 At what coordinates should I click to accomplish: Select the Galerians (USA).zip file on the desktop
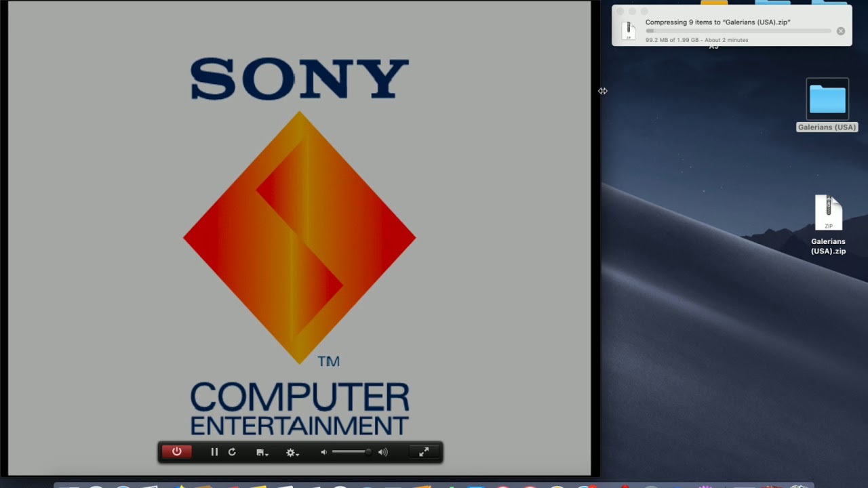coord(829,213)
